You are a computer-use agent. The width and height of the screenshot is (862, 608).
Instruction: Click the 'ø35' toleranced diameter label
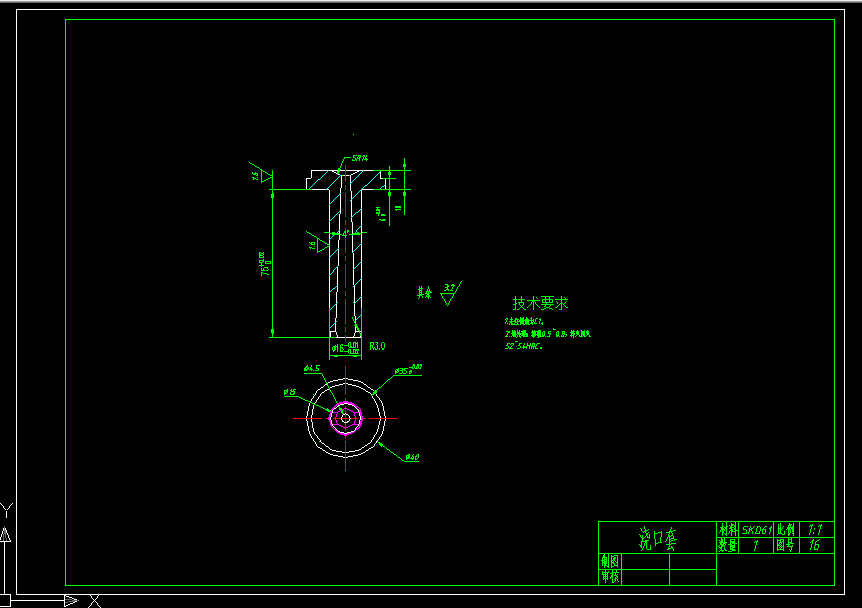click(x=408, y=369)
